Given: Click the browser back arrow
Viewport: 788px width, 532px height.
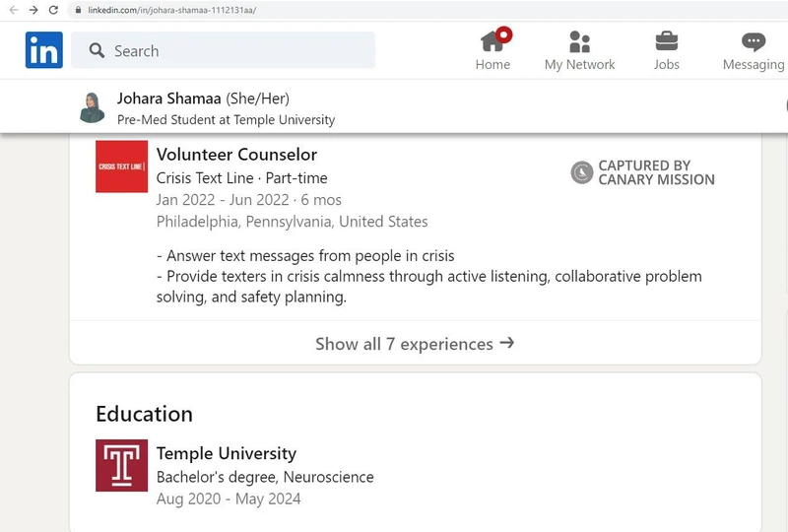Looking at the screenshot, I should pyautogui.click(x=14, y=10).
